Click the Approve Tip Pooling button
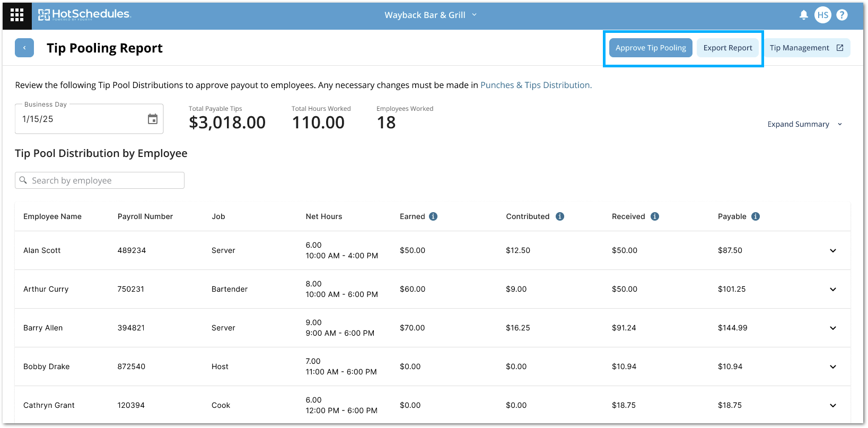868x428 pixels. pyautogui.click(x=651, y=48)
